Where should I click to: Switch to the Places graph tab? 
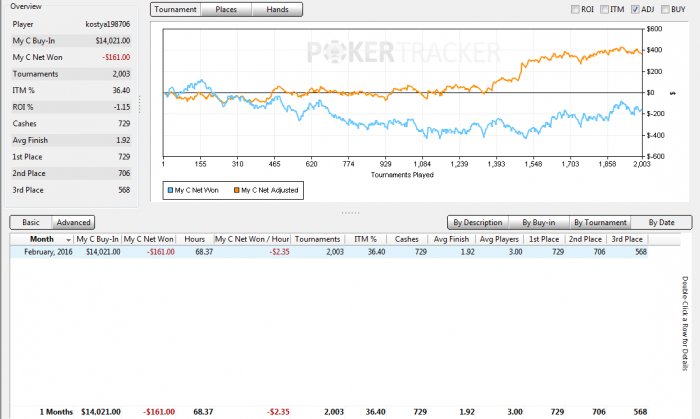coord(226,9)
